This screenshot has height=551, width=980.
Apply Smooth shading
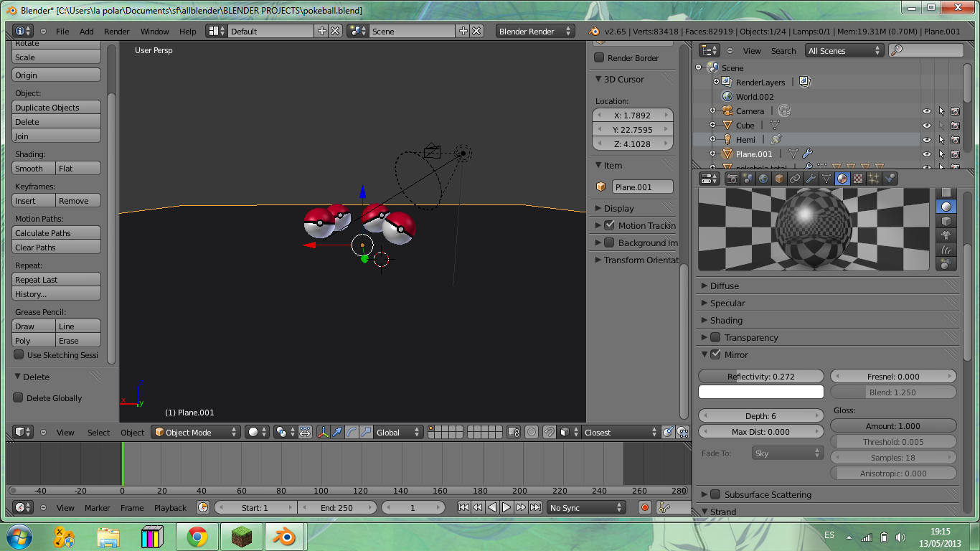(x=34, y=168)
